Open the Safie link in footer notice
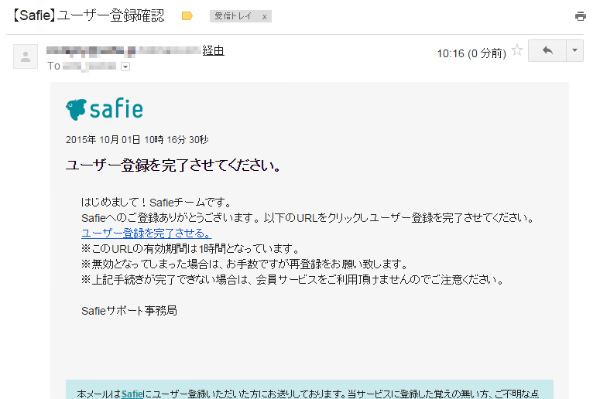Image resolution: width=600 pixels, height=399 pixels. coord(132,393)
